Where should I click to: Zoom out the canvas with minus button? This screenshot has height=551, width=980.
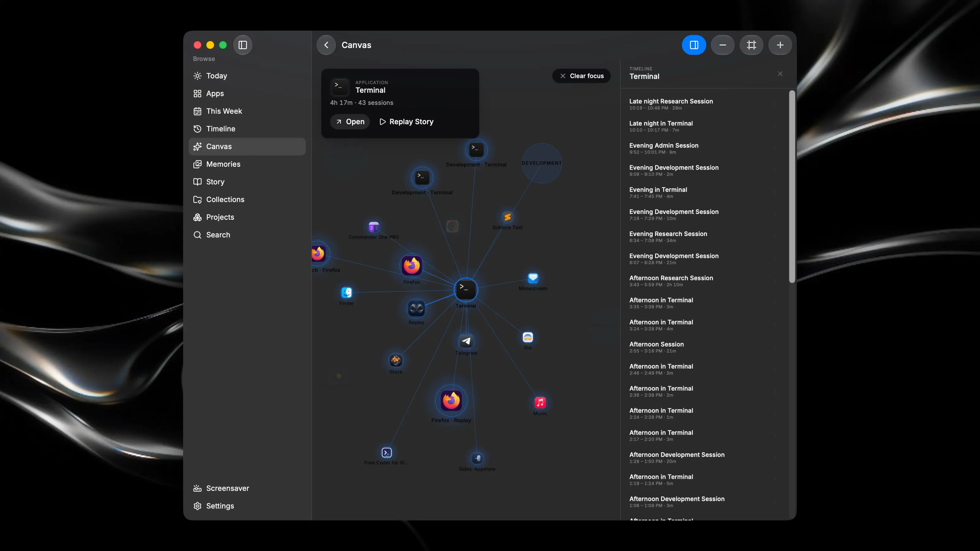click(x=722, y=45)
